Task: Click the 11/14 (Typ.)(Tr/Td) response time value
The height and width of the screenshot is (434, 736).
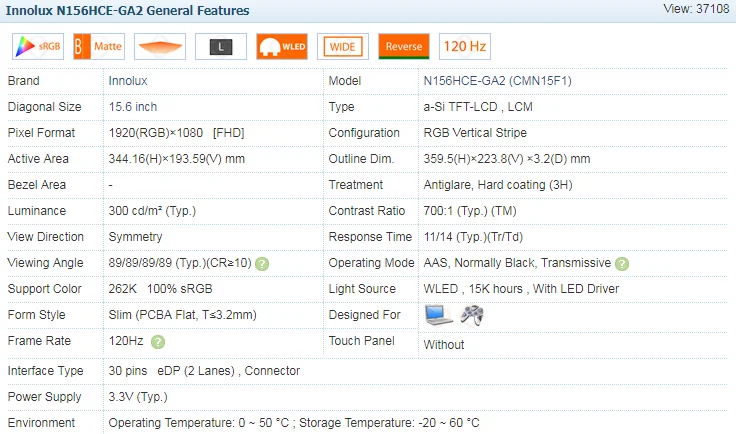Action: [x=473, y=237]
